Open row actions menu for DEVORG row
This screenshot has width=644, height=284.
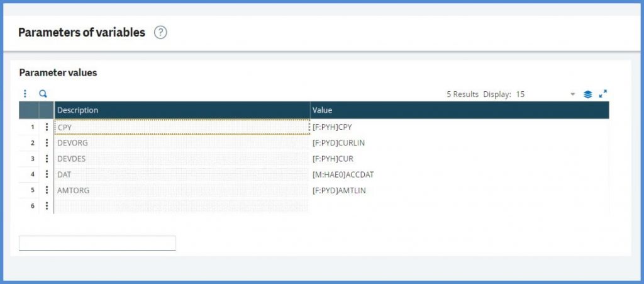tap(47, 143)
